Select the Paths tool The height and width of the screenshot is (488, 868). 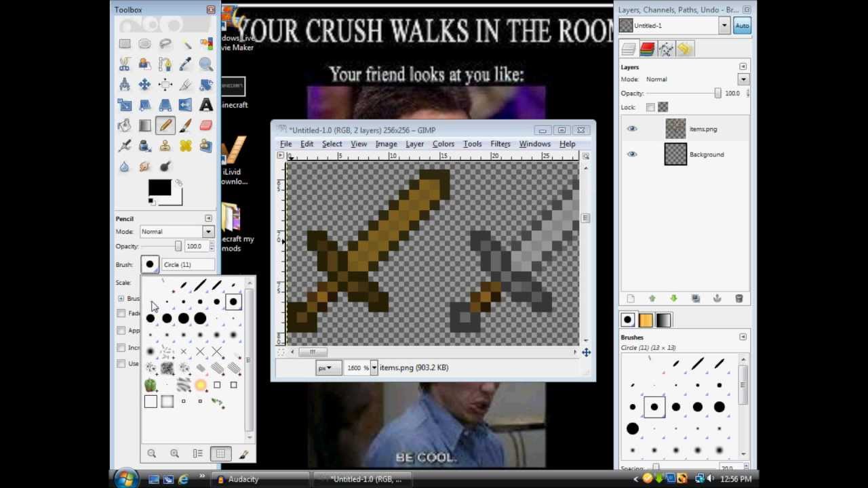165,64
